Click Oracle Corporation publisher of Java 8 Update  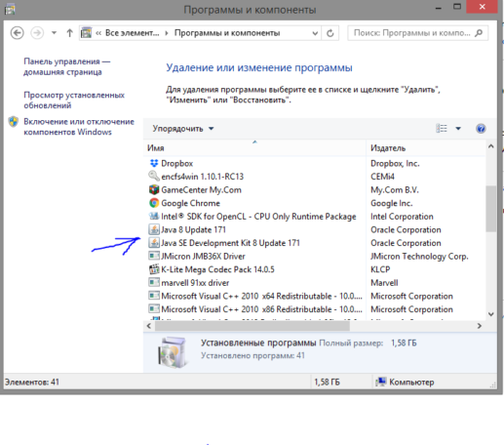(406, 229)
